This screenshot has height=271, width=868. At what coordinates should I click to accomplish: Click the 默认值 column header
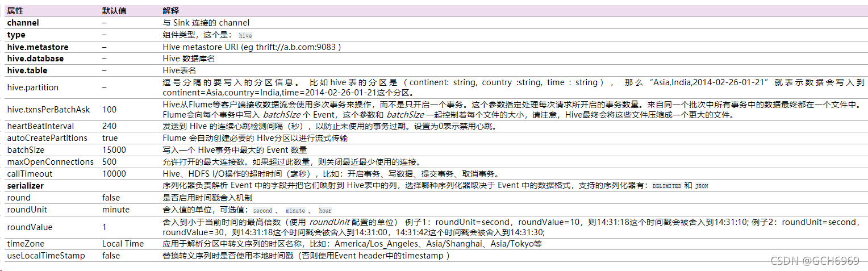tap(114, 11)
